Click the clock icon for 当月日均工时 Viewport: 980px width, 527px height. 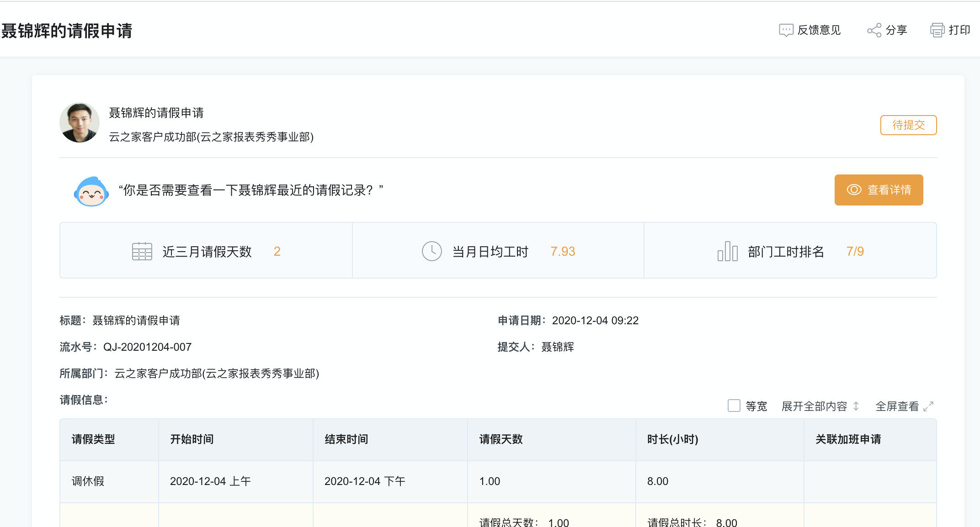tap(431, 251)
